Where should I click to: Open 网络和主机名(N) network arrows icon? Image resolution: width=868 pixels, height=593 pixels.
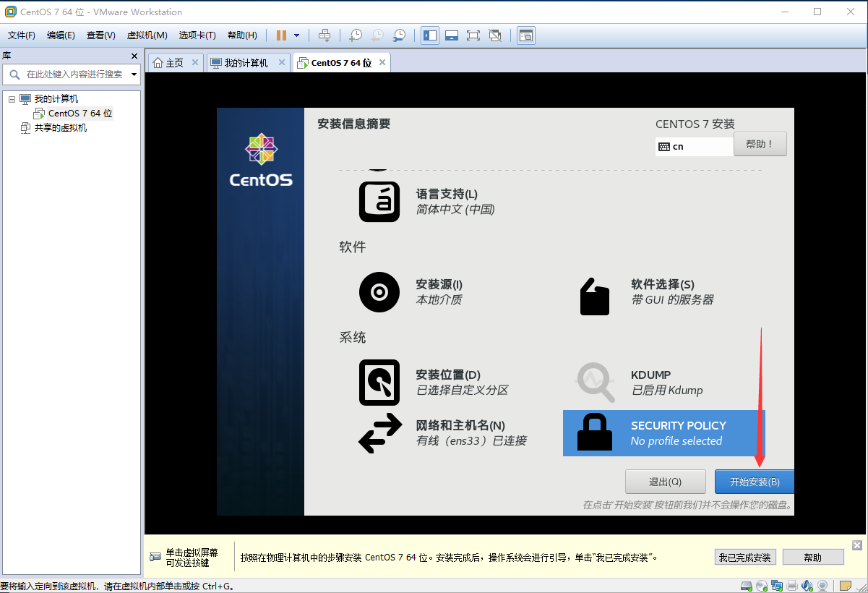coord(380,433)
